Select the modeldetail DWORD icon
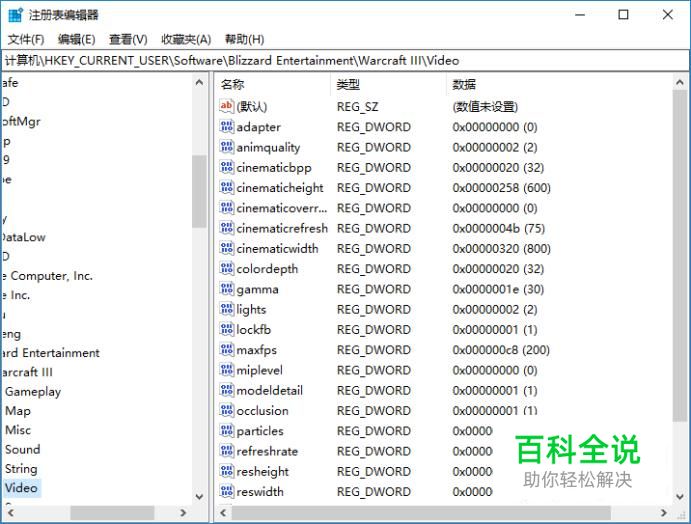 click(226, 390)
